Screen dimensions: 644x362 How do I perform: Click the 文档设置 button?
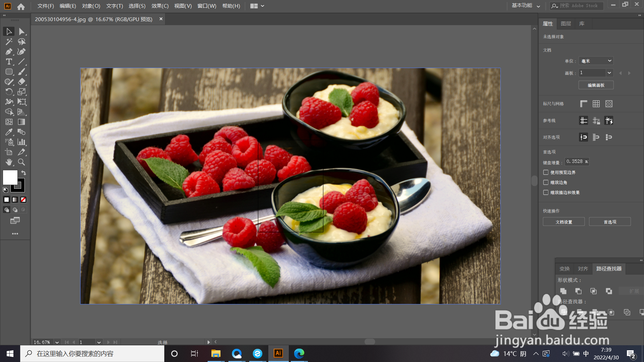point(563,222)
